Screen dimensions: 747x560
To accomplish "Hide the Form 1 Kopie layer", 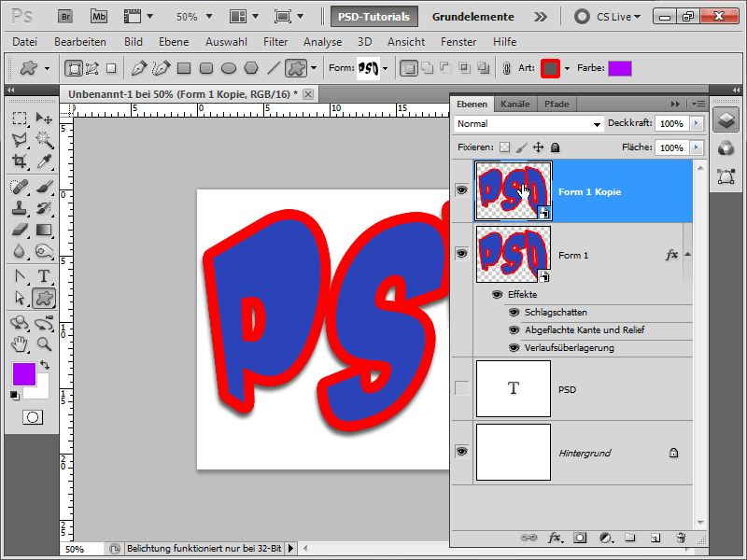I will coord(461,190).
